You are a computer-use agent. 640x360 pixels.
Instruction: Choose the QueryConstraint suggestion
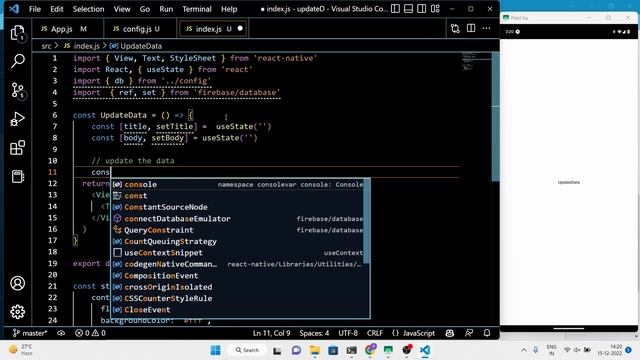point(238,230)
